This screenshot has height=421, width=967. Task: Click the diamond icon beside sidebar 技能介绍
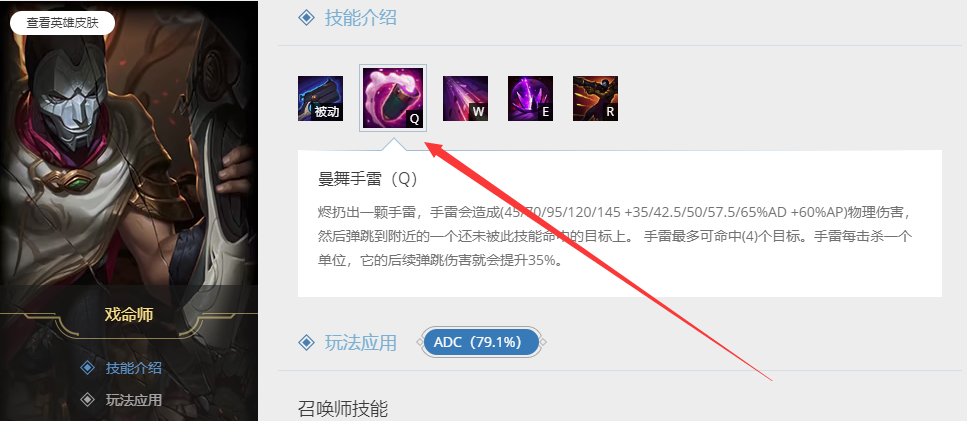(x=88, y=368)
